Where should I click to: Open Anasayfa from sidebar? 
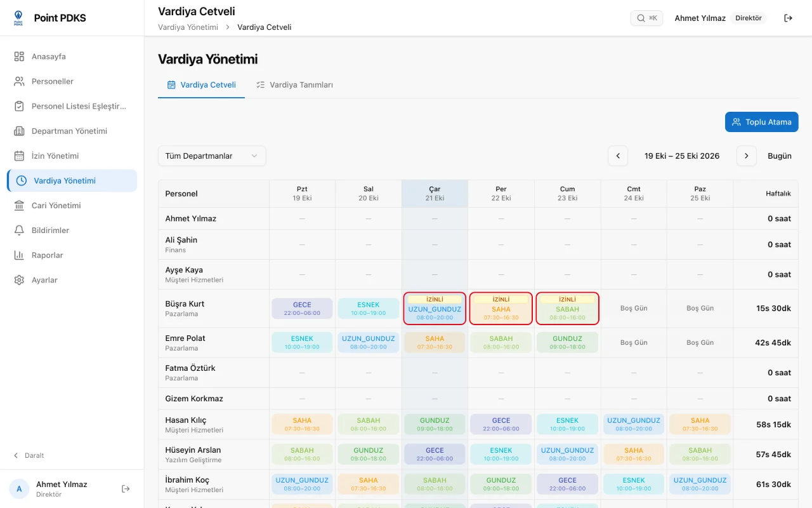pos(72,57)
